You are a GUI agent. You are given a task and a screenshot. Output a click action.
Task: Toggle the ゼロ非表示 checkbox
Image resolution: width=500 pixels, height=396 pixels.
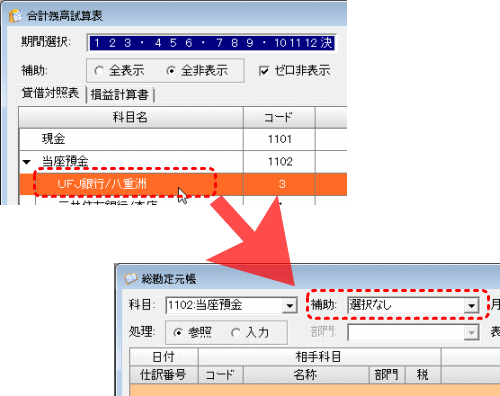point(264,71)
